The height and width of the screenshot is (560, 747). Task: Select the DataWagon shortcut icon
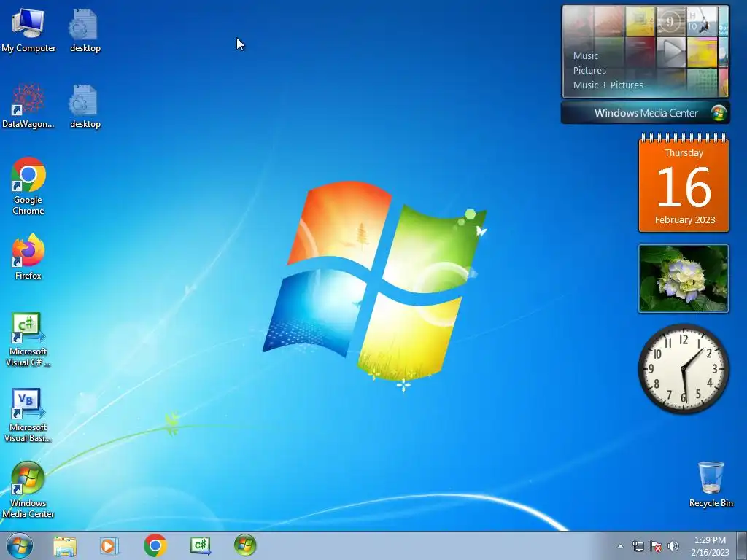coord(28,106)
